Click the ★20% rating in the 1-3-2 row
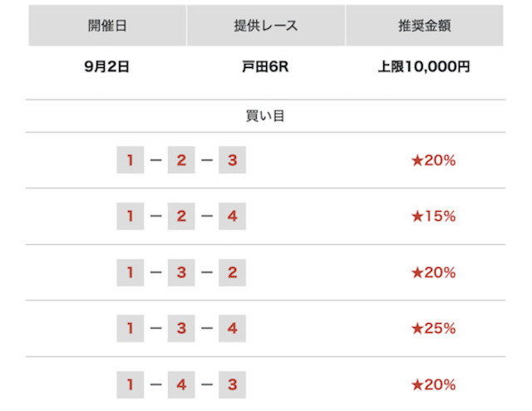 pyautogui.click(x=433, y=272)
